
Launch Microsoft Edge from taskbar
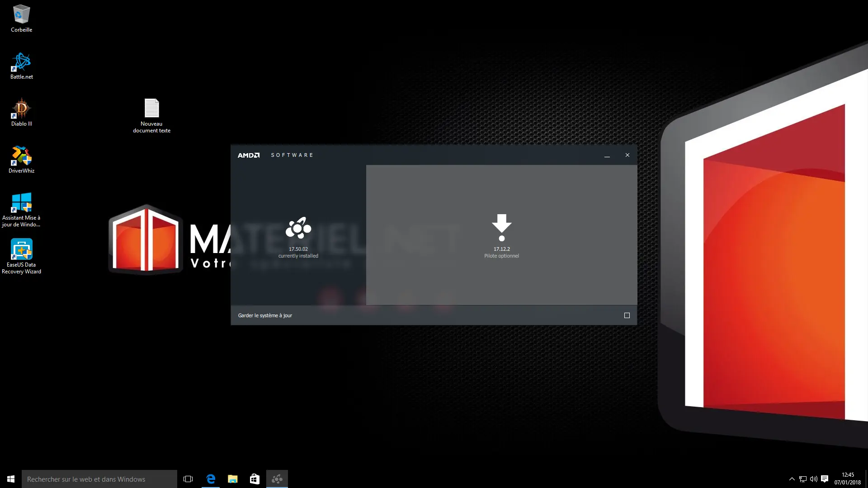coord(211,479)
